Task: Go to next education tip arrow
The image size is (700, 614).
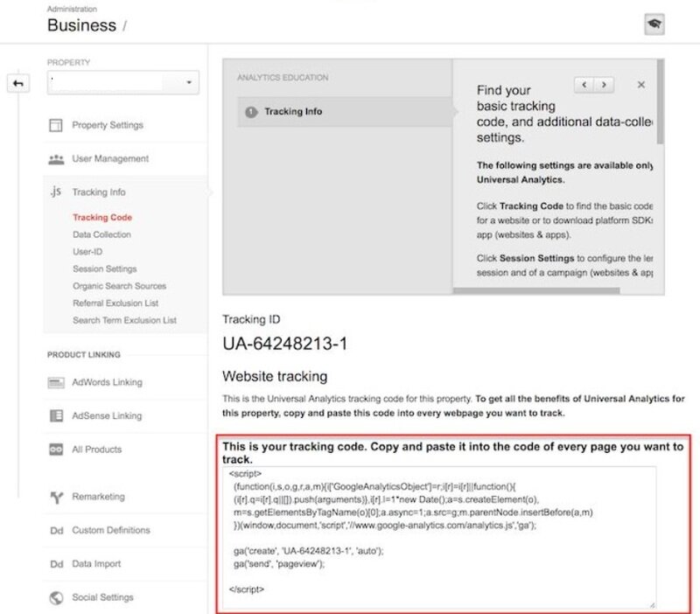Action: [x=604, y=84]
